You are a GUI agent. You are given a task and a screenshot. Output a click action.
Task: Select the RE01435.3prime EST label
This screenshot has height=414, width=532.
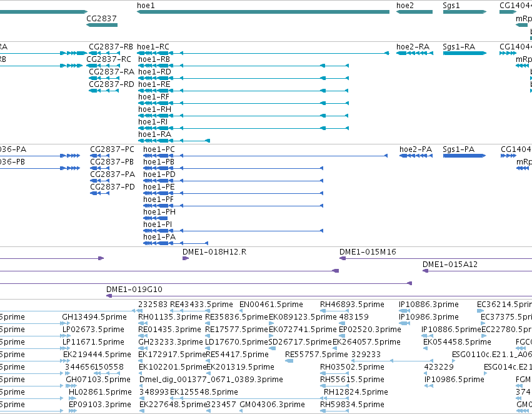coord(169,330)
